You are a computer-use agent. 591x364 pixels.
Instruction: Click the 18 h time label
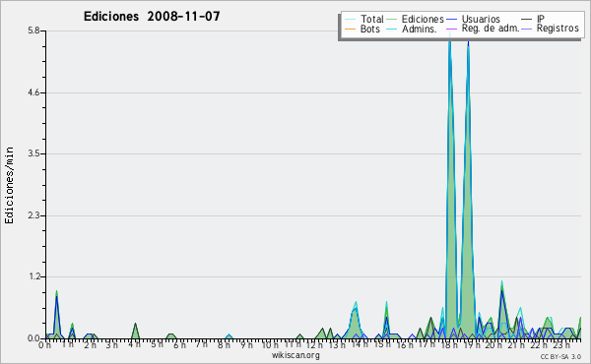pyautogui.click(x=449, y=345)
